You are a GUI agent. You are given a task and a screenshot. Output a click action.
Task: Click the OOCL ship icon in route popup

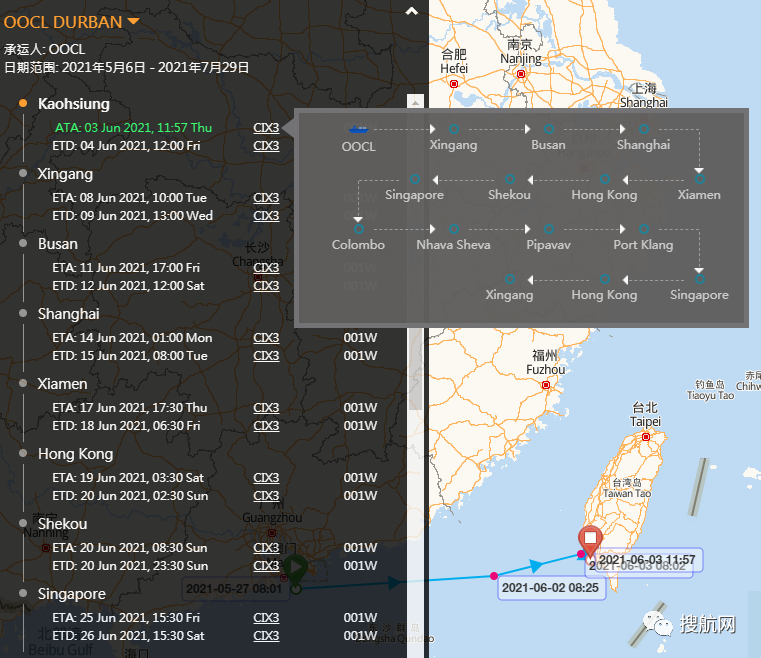[358, 129]
